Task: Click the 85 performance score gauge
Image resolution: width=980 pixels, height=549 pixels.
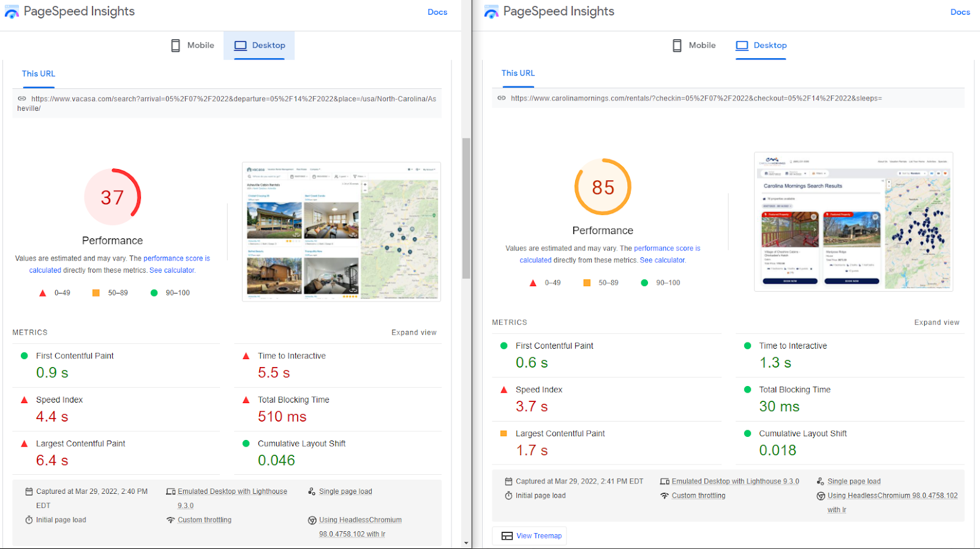Action: pyautogui.click(x=603, y=187)
